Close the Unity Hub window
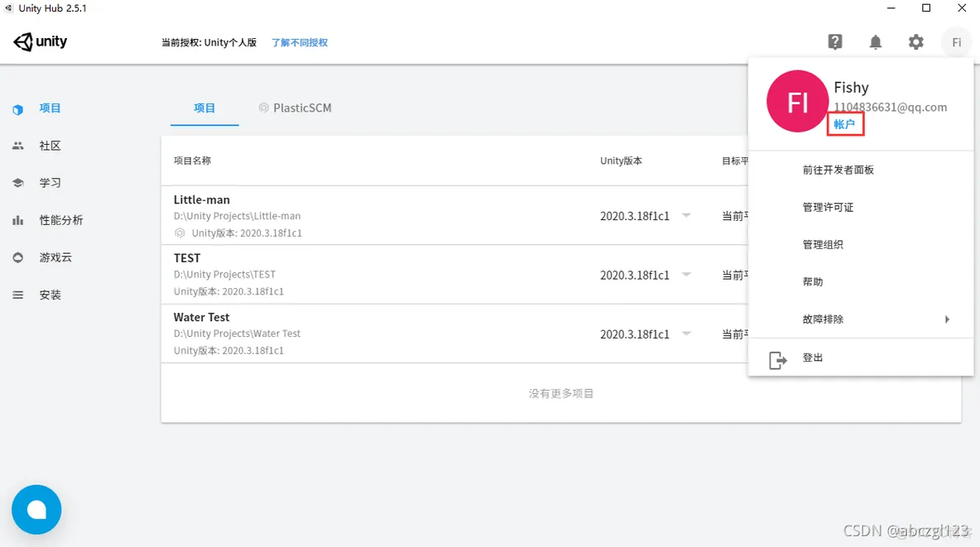 click(962, 8)
